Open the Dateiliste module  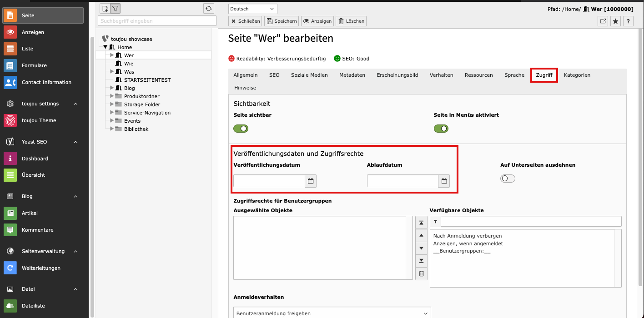(33, 306)
